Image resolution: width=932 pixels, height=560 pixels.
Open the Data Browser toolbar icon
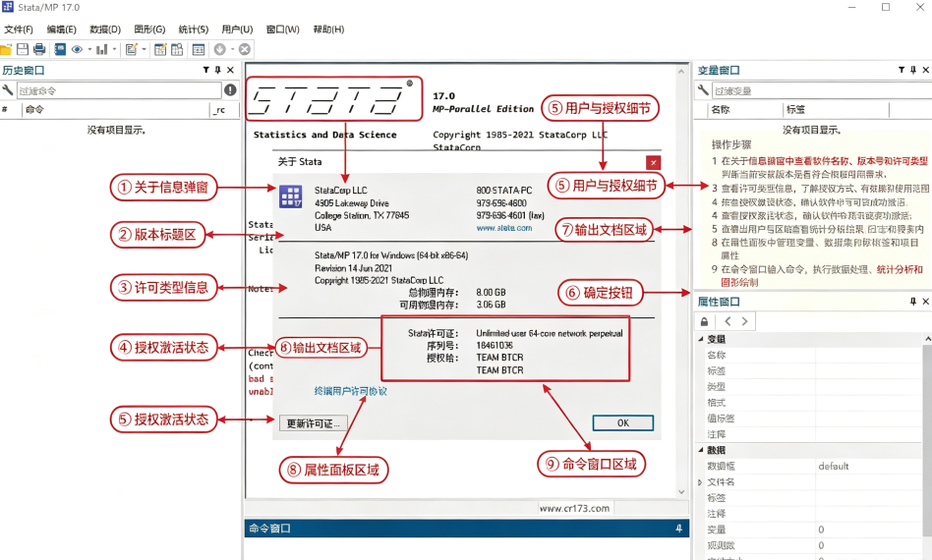coord(177,49)
